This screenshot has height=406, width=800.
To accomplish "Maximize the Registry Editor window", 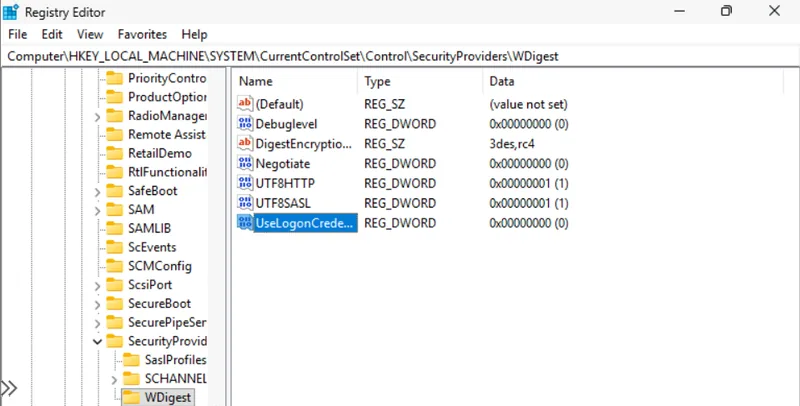I will (726, 11).
